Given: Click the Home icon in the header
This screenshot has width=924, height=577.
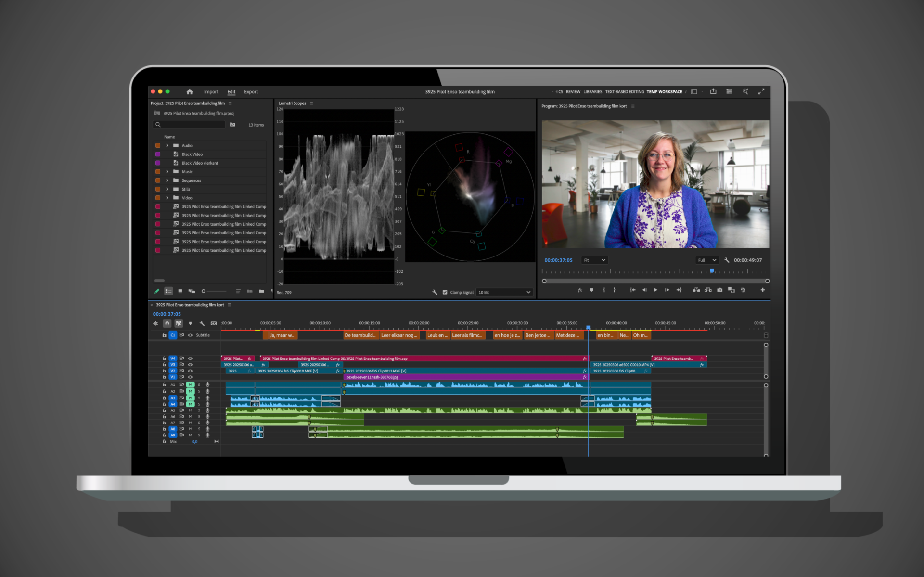Looking at the screenshot, I should 190,91.
